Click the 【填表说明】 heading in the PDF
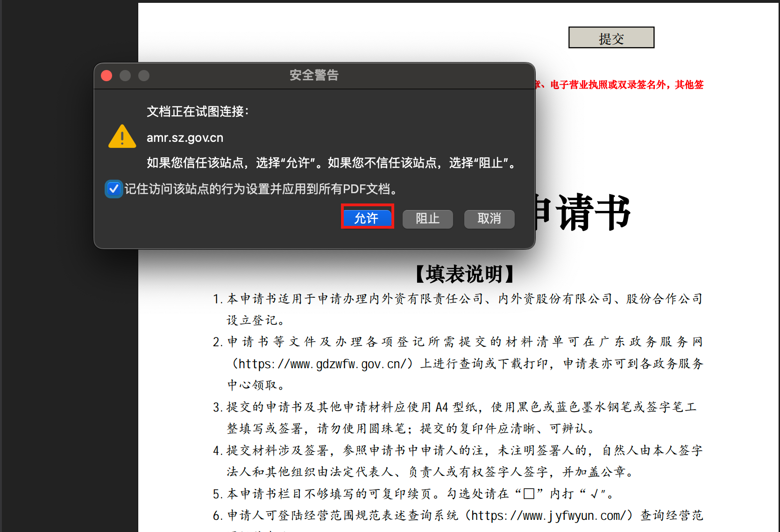This screenshot has height=532, width=780. (465, 274)
